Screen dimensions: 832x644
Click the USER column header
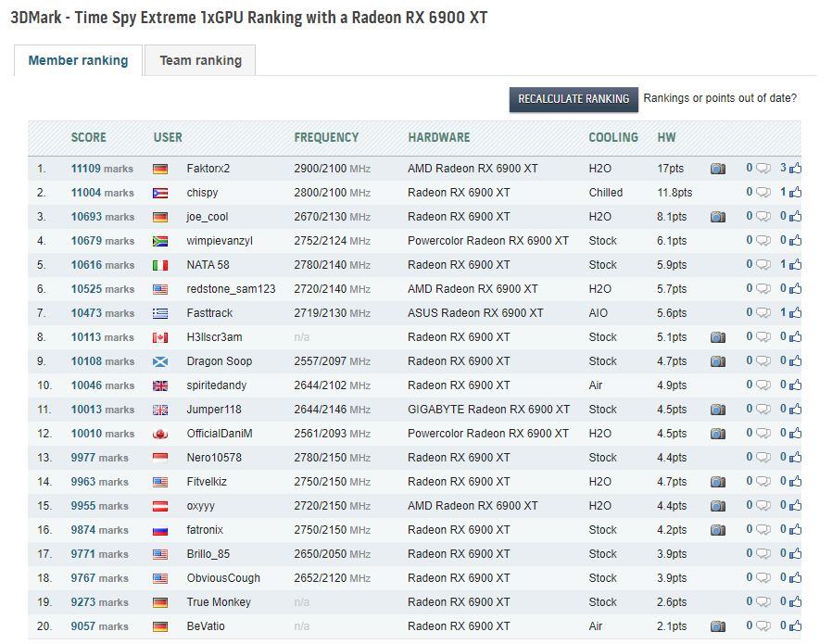click(168, 137)
